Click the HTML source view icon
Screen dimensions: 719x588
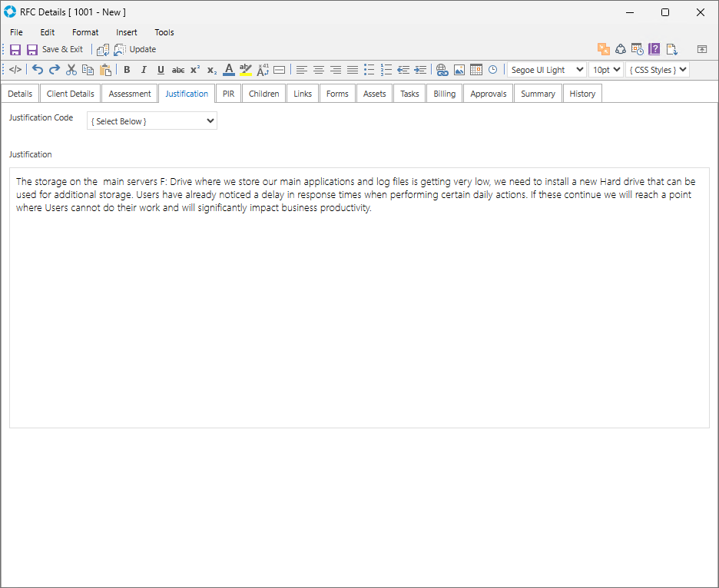(x=15, y=70)
